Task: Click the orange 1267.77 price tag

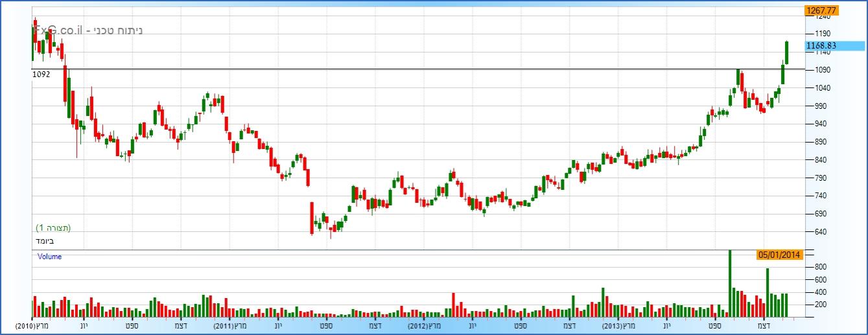Action: click(821, 10)
